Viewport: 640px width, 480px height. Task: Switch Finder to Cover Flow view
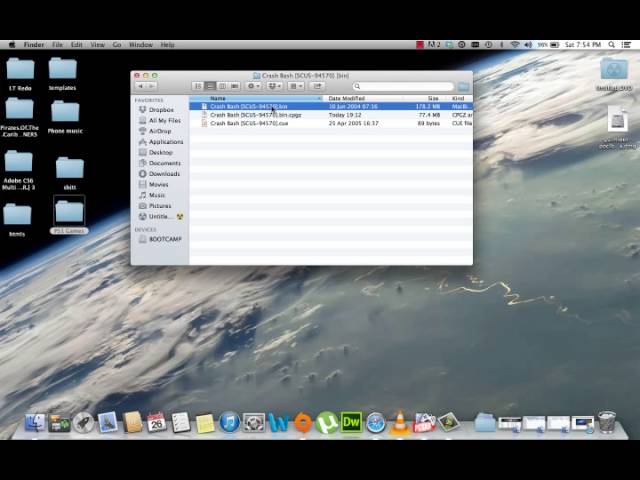coord(234,86)
